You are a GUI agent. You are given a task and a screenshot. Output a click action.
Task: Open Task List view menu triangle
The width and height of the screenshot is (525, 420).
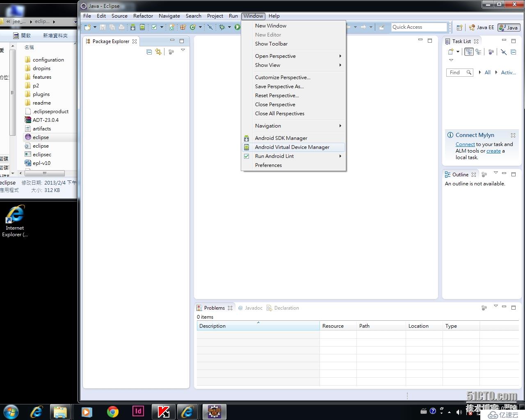(x=451, y=60)
